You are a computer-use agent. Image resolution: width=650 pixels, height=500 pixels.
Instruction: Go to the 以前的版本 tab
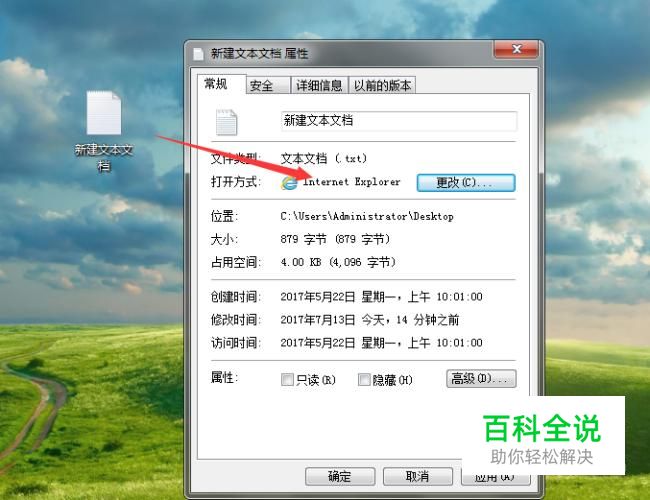coord(382,85)
